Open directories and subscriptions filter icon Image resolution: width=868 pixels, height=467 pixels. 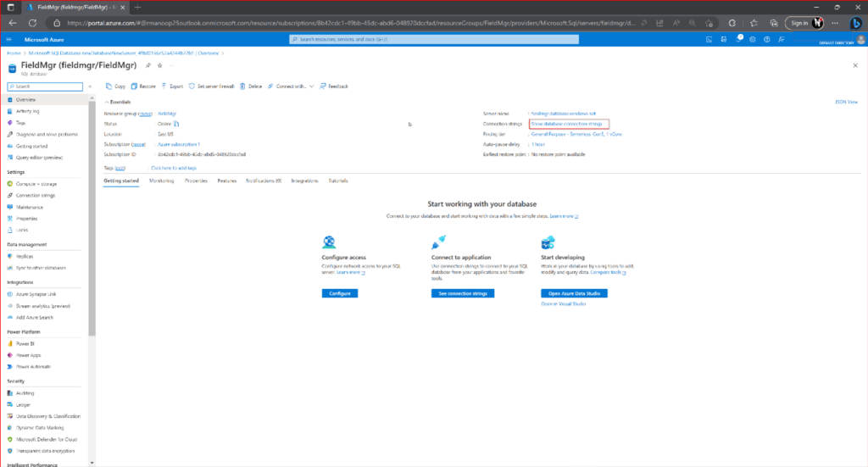(x=724, y=40)
